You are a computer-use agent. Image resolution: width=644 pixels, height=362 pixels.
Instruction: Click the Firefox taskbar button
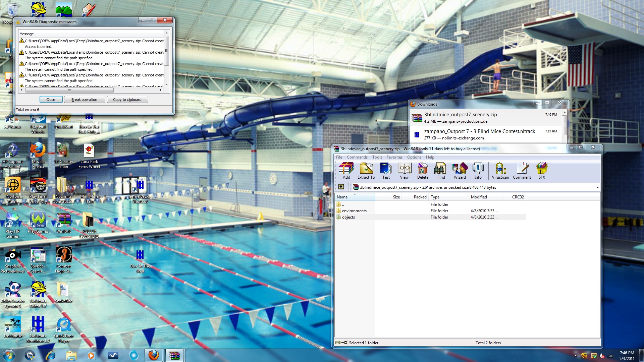154,355
